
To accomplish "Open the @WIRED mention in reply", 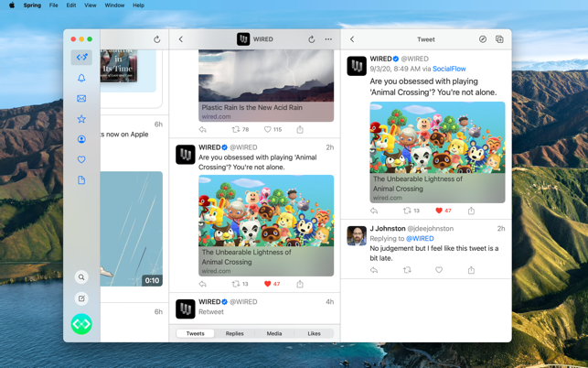I will (420, 238).
